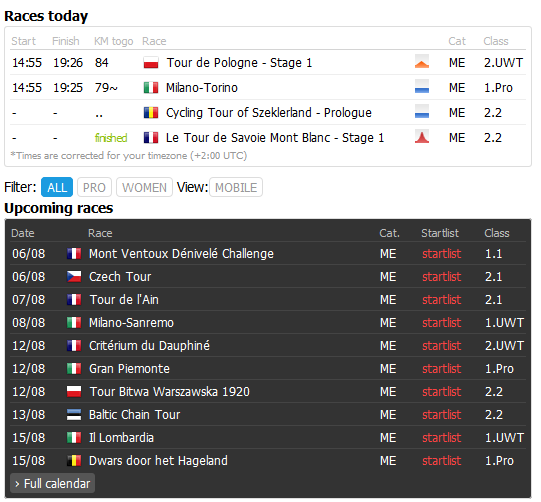This screenshot has width=541, height=502.
Task: Click the Estonian flag beside Baltic Chain Tour
Action: click(x=74, y=415)
